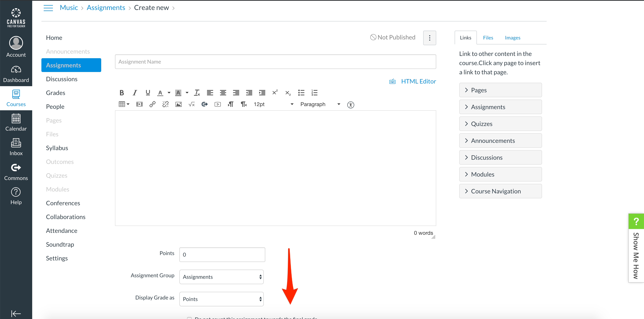
Task: Toggle the hamburger course menu
Action: (x=48, y=8)
